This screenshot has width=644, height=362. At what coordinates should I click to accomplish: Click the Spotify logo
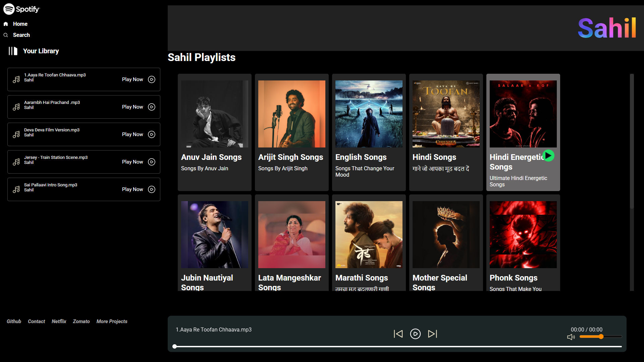[21, 9]
